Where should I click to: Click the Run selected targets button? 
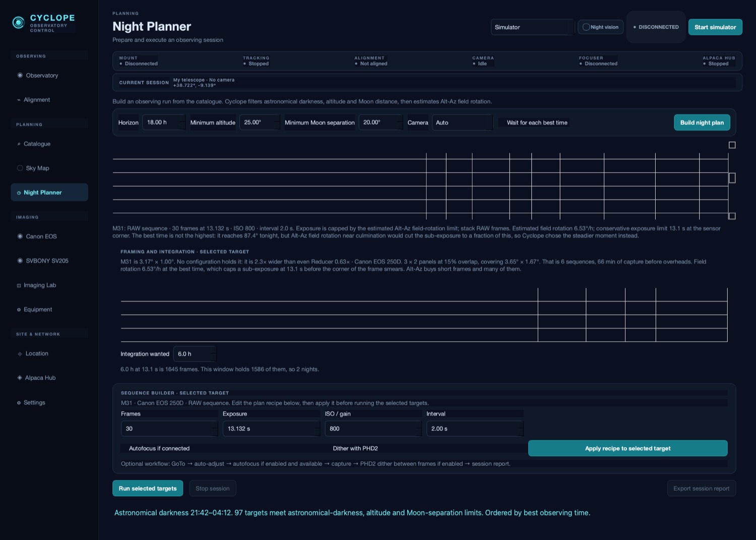[148, 488]
